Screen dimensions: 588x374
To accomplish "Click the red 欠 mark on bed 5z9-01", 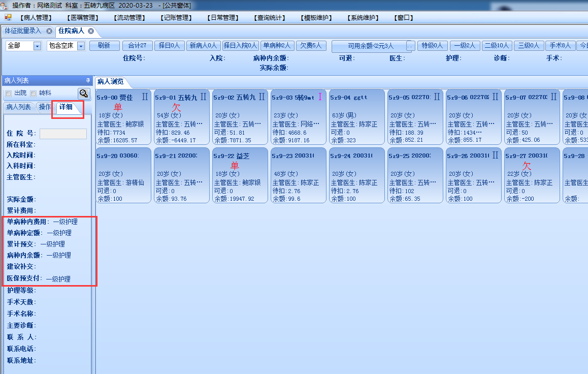I will [176, 107].
